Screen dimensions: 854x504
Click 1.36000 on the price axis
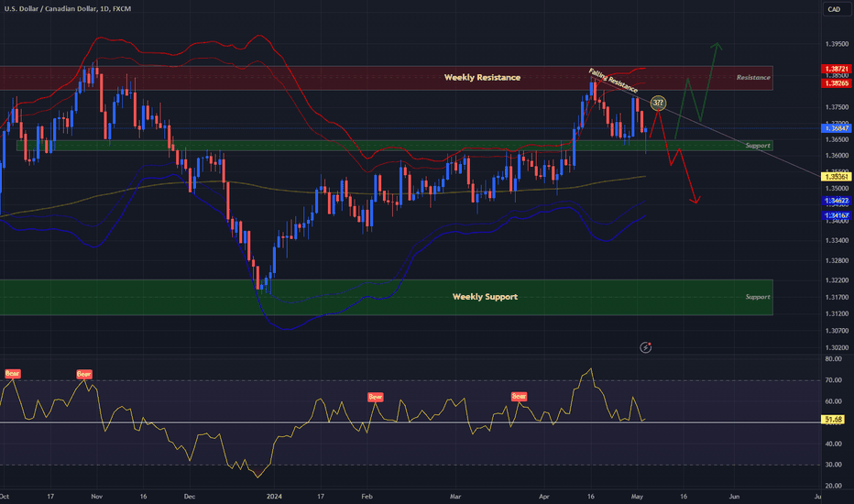coord(837,155)
